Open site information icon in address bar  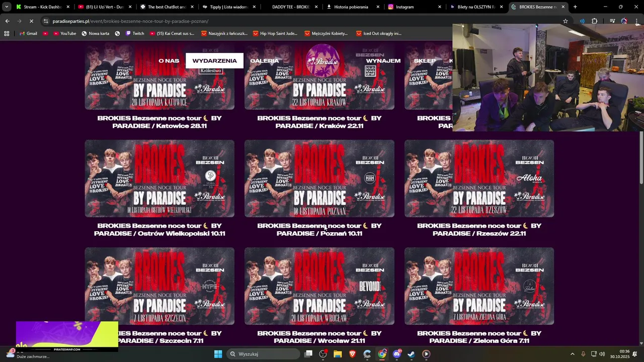(x=46, y=21)
